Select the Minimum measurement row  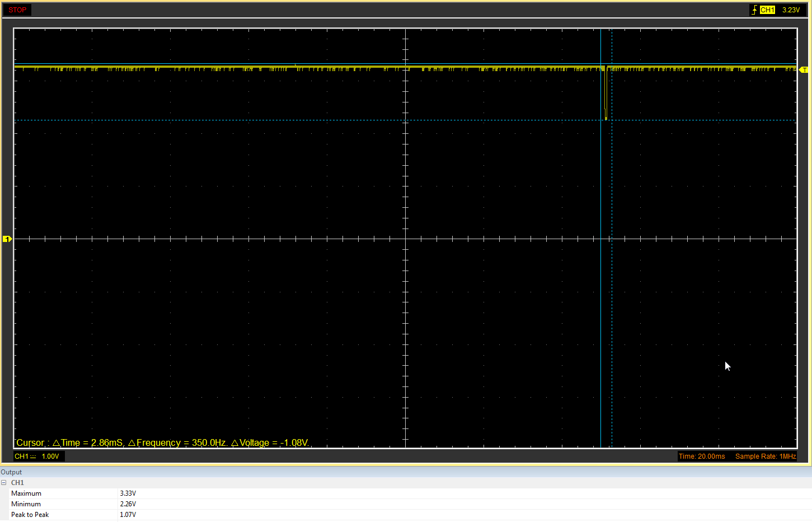pyautogui.click(x=26, y=504)
